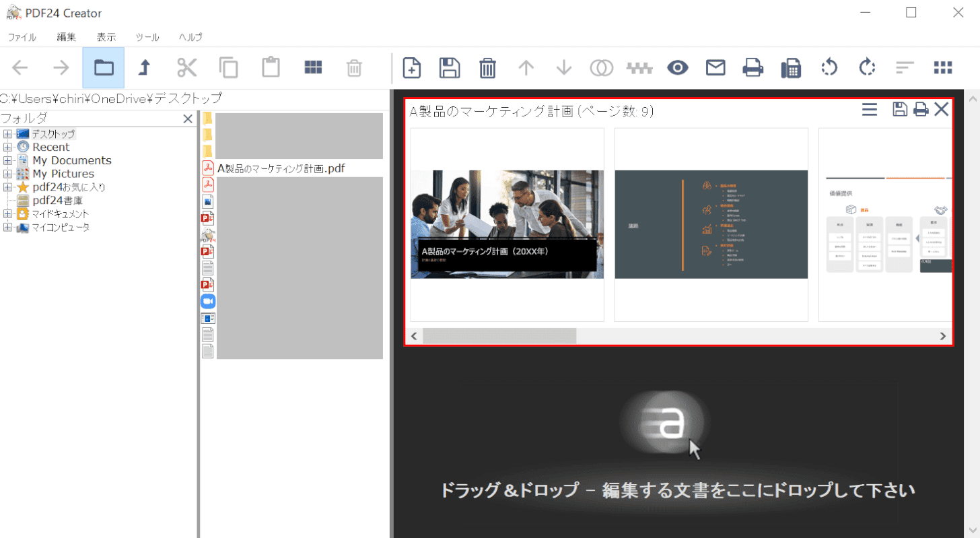980x538 pixels.
Task: Toggle the eye preview icon
Action: (x=678, y=67)
